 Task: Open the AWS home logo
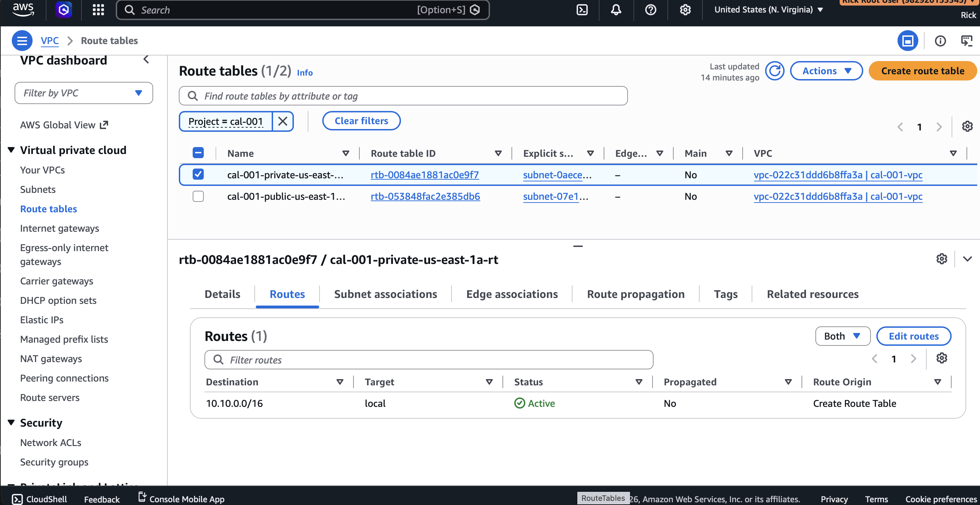point(23,9)
